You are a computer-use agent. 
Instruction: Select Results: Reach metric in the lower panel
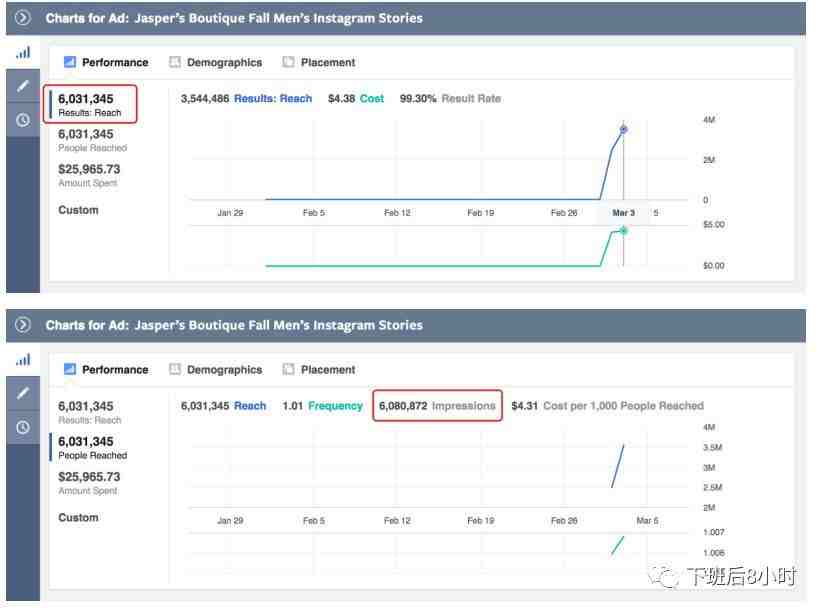click(89, 412)
